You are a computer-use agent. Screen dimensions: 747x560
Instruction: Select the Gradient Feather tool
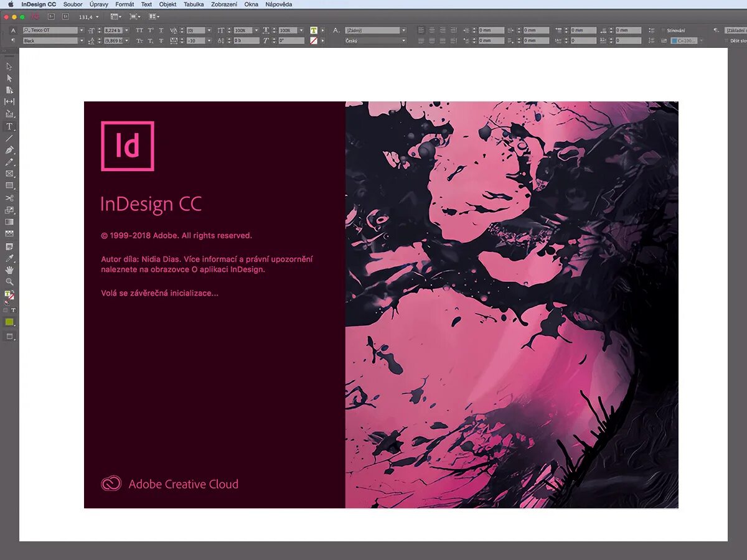point(9,234)
